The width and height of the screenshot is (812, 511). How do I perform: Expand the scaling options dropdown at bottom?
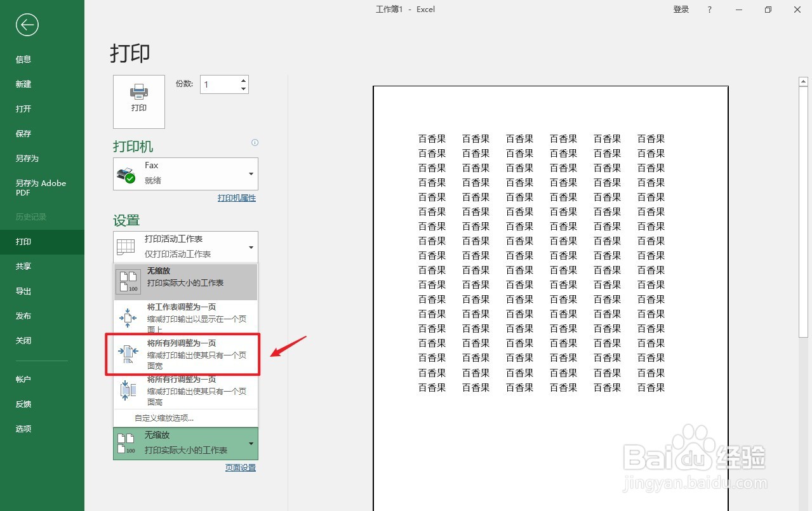(x=251, y=444)
